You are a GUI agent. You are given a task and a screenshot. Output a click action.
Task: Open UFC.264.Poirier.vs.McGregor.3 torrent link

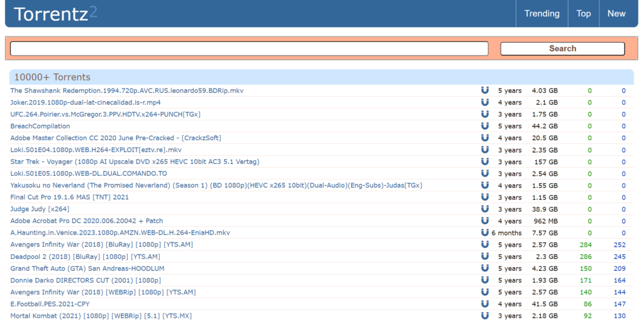[106, 114]
